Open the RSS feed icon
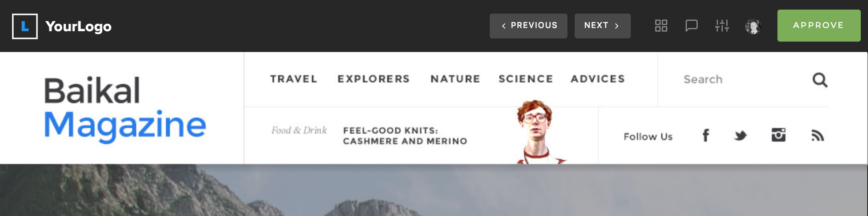 point(818,136)
